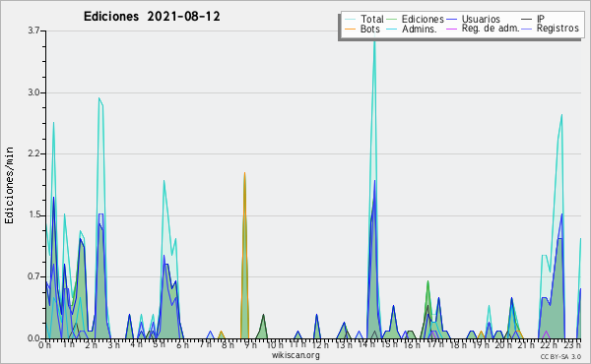Click the Reg. de adm. magenta legend line
591x364 pixels.
pos(451,29)
